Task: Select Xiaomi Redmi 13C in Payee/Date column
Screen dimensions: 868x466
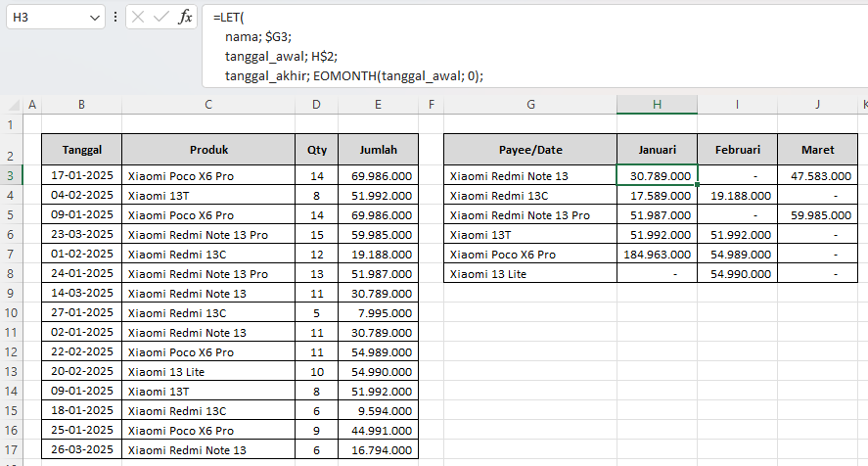Action: [530, 195]
